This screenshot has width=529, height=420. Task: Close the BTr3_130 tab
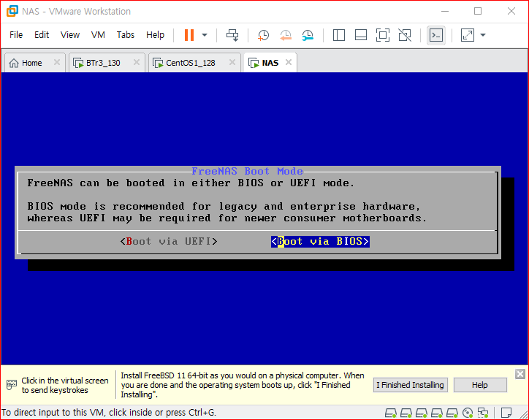tap(137, 62)
